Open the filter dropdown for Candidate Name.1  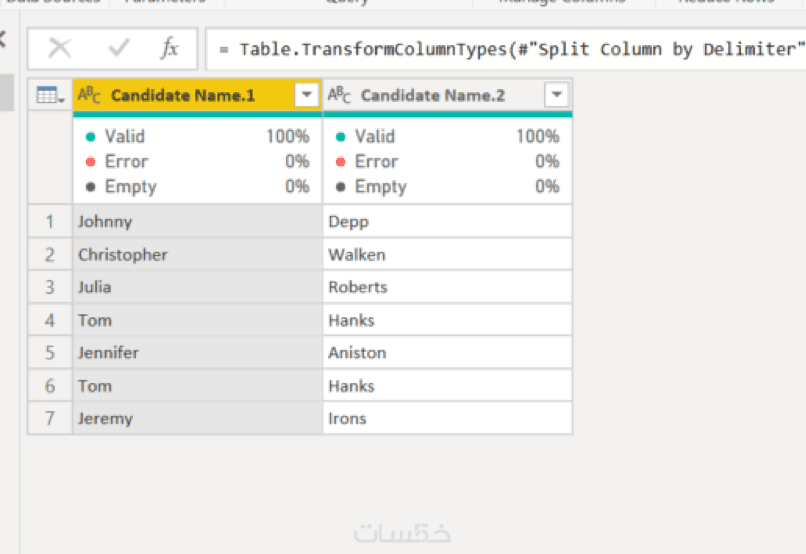coord(306,95)
